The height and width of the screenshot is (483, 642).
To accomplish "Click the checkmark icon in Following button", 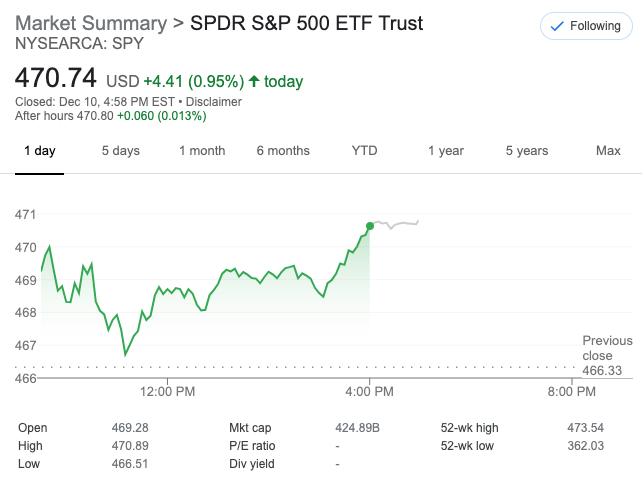I will tap(556, 26).
